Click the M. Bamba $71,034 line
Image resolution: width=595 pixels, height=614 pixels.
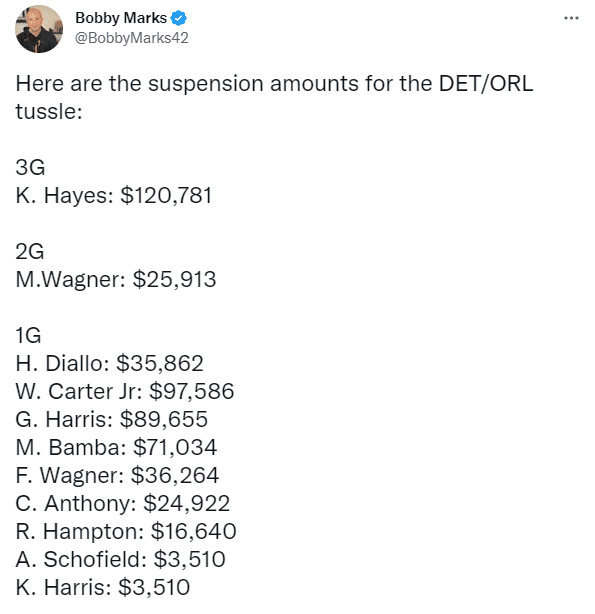point(116,447)
